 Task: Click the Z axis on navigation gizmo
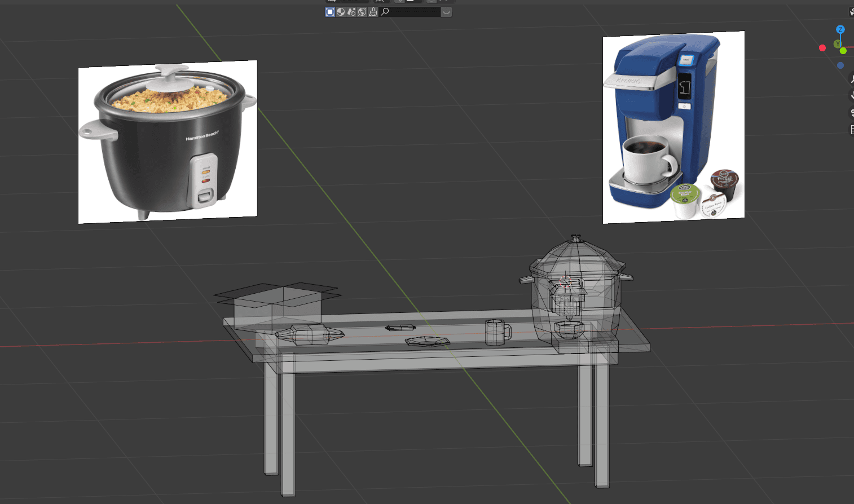(840, 29)
